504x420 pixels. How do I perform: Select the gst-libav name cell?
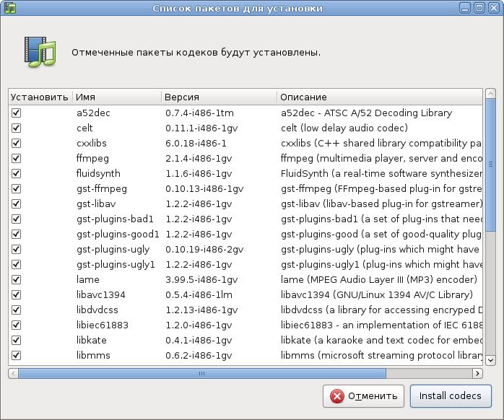pos(96,204)
